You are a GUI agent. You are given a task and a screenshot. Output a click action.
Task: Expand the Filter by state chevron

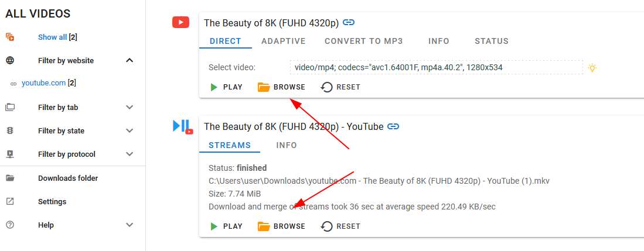pos(130,131)
